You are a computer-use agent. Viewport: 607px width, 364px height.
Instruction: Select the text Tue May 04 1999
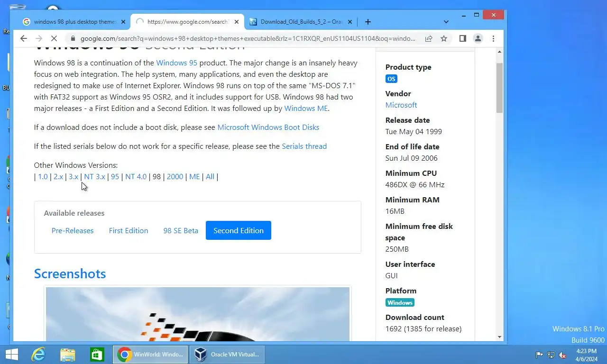tap(414, 131)
